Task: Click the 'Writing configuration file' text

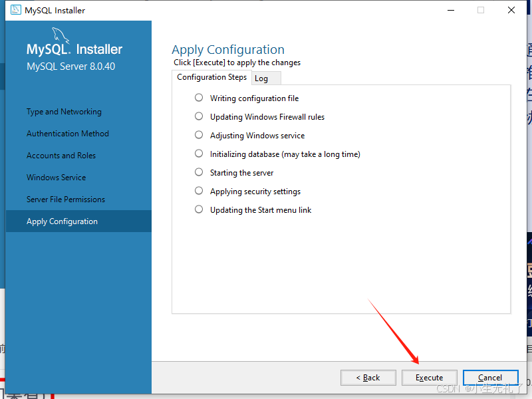Action: pos(255,98)
